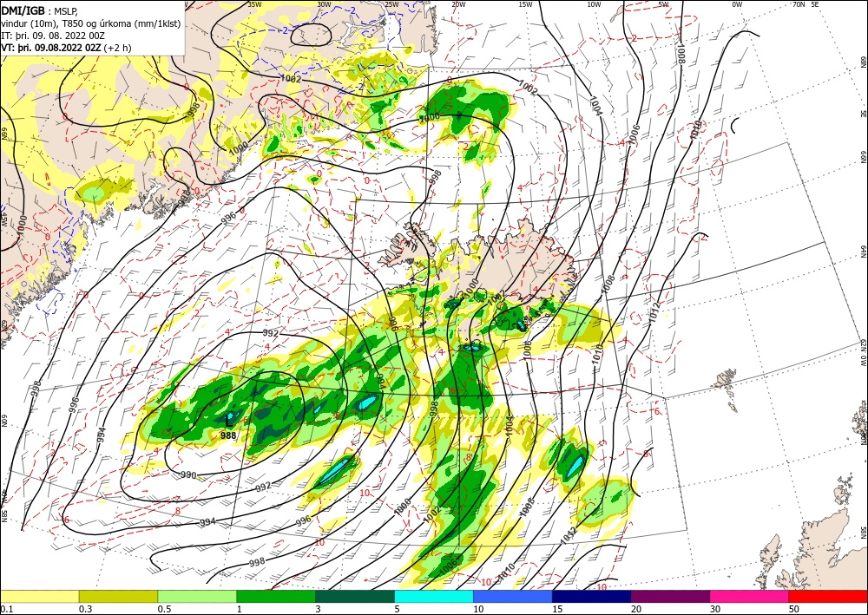Screen dimensions: 868x615
Task: Click the legend value '0.3'
Action: pyautogui.click(x=85, y=609)
